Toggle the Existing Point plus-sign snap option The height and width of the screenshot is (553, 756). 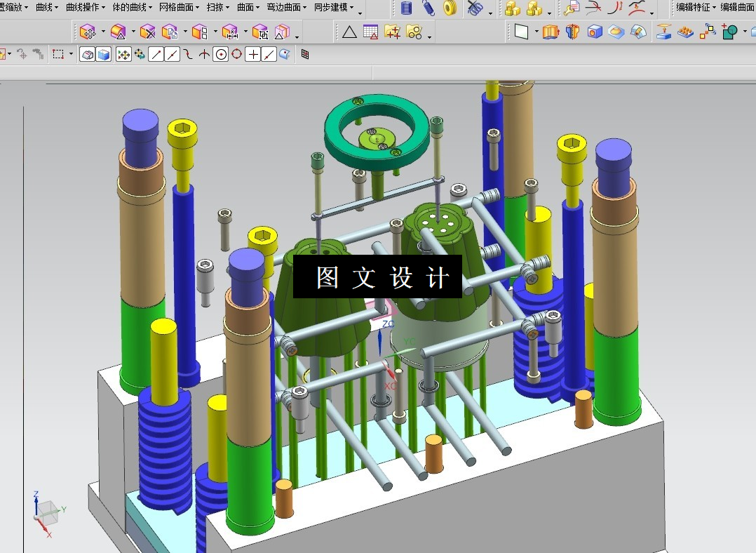tap(252, 55)
